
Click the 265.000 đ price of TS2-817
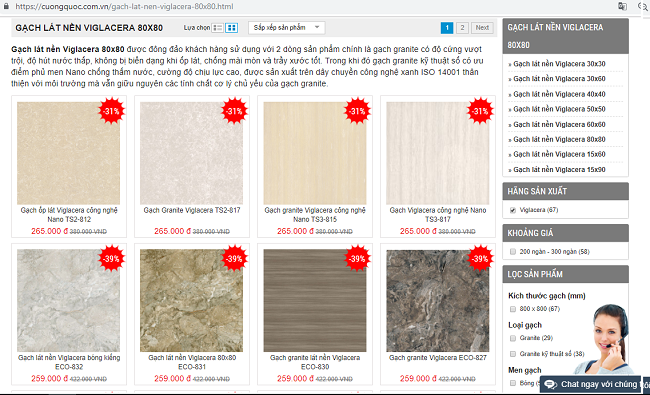click(x=172, y=231)
